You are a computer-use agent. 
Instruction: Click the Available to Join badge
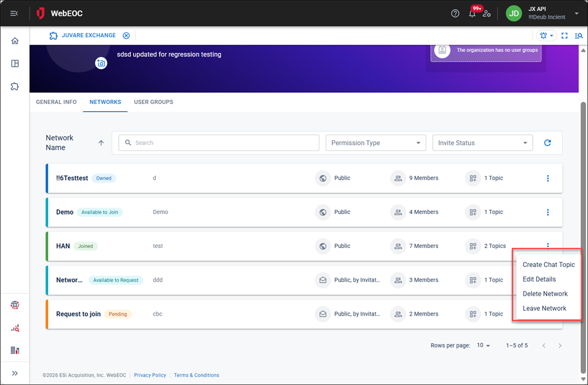(x=100, y=212)
